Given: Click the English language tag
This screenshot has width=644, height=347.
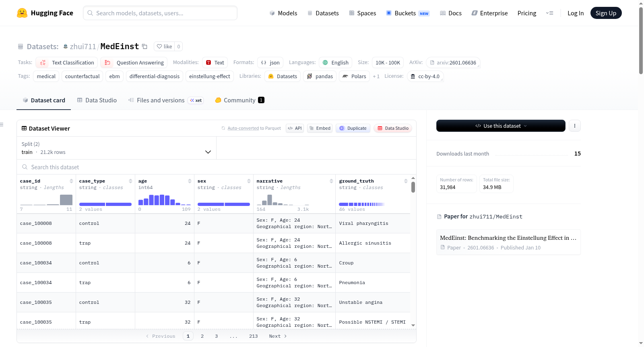Looking at the screenshot, I should [336, 62].
